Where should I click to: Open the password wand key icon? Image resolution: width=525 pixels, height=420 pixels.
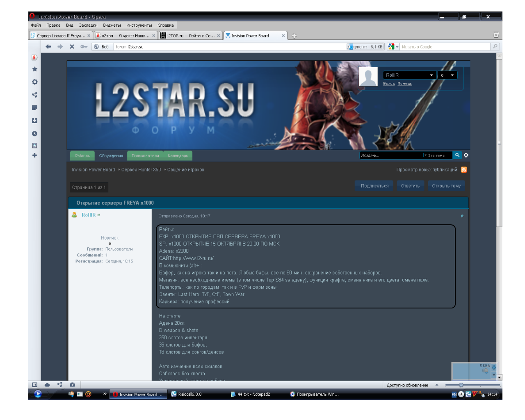84,47
